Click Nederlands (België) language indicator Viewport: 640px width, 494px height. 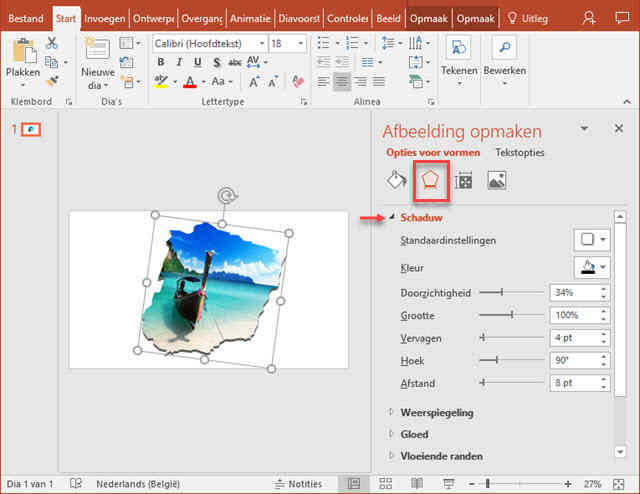pyautogui.click(x=138, y=484)
